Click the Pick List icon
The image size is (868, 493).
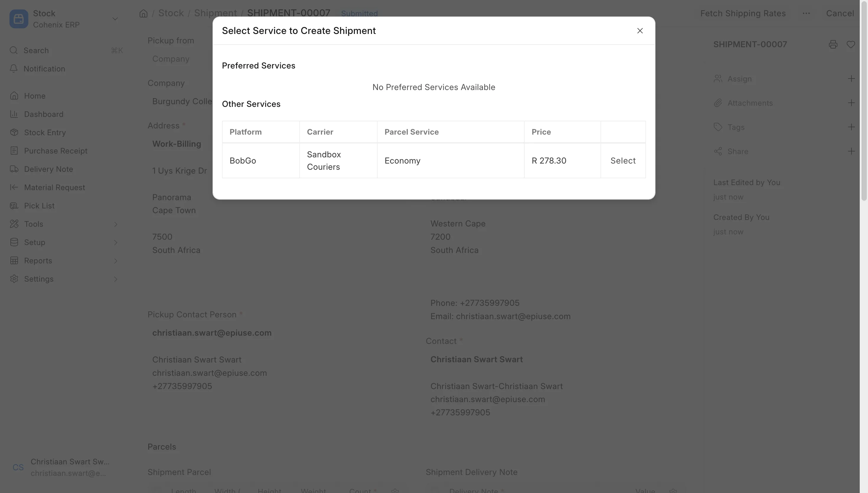[14, 205]
